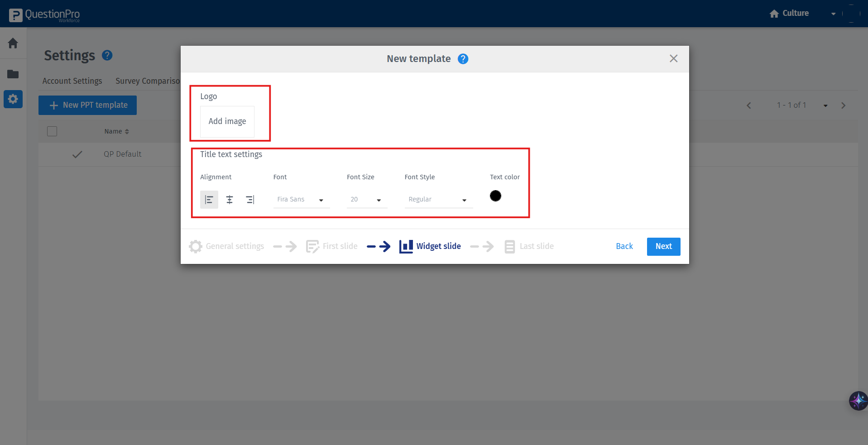The image size is (868, 445).
Task: Select the Settings gear in the sidebar
Action: coord(13,99)
